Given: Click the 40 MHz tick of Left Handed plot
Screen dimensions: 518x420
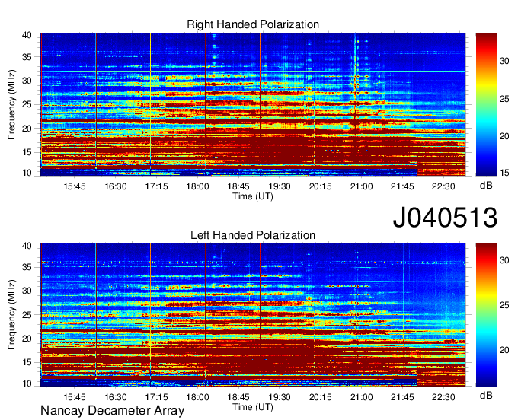Looking at the screenshot, I should point(27,246).
